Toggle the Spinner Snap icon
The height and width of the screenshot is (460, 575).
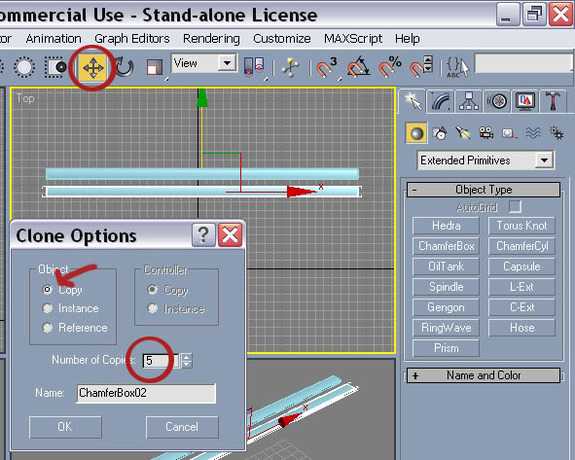421,66
